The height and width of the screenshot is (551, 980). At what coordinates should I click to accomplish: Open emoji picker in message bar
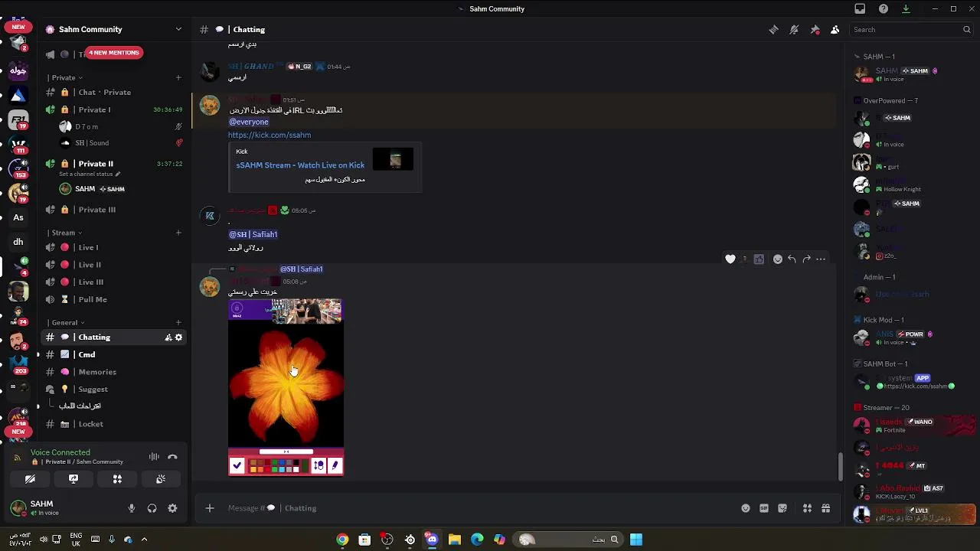(x=746, y=508)
